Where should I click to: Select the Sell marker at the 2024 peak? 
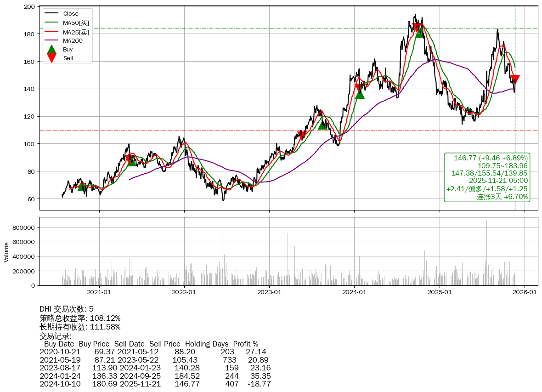[x=417, y=28]
